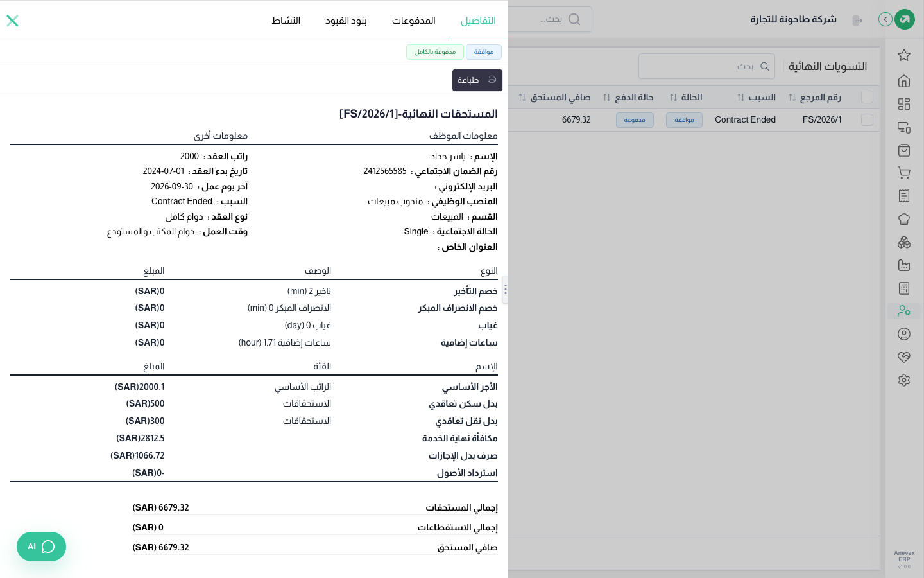Open the point-of-sale monitor icon in sidebar
The height and width of the screenshot is (578, 924).
coord(904,127)
